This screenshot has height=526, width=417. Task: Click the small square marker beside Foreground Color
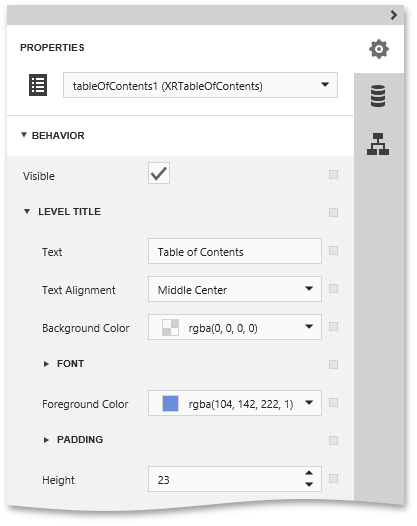(x=333, y=403)
